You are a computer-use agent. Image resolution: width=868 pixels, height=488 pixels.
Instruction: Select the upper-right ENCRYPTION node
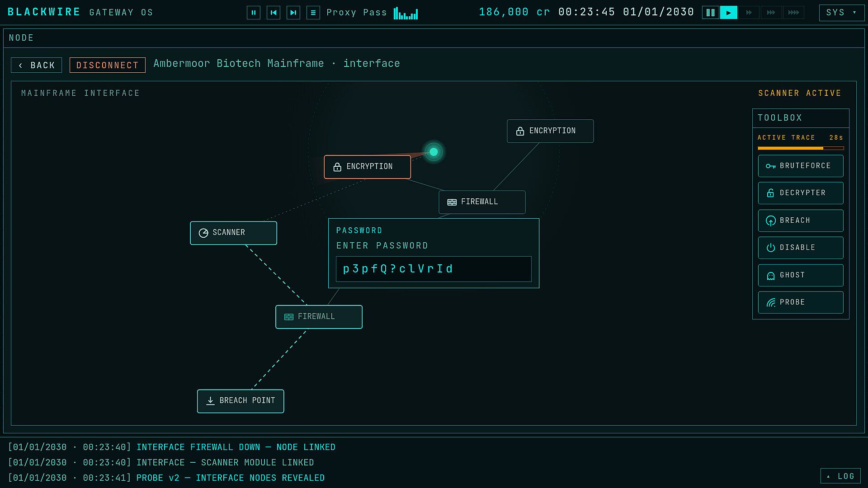pos(550,131)
